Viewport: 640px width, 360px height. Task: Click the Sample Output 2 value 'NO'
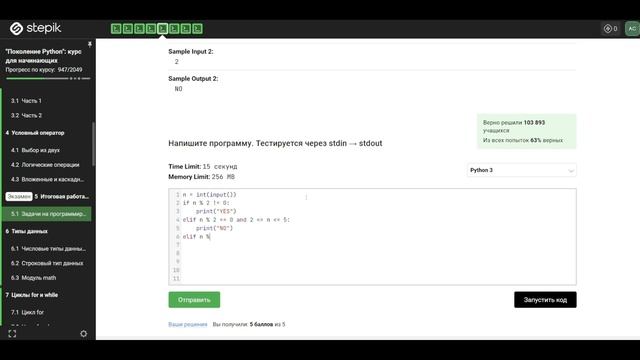point(178,89)
